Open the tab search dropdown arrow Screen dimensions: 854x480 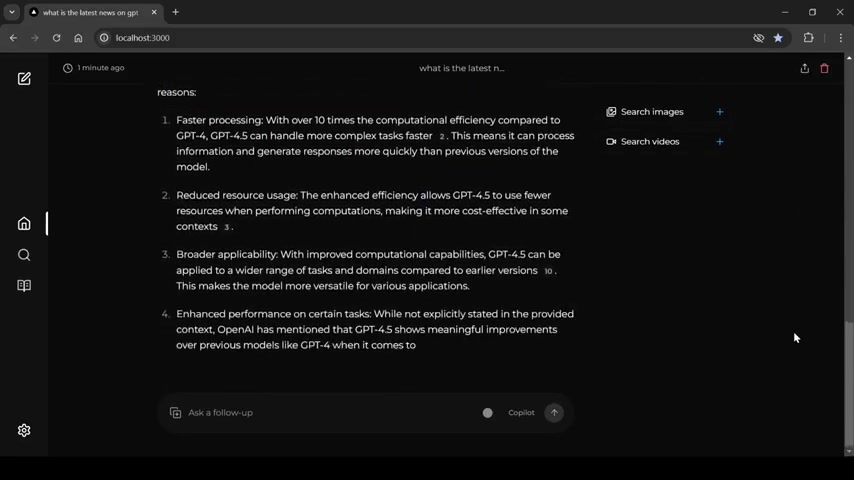pos(12,12)
